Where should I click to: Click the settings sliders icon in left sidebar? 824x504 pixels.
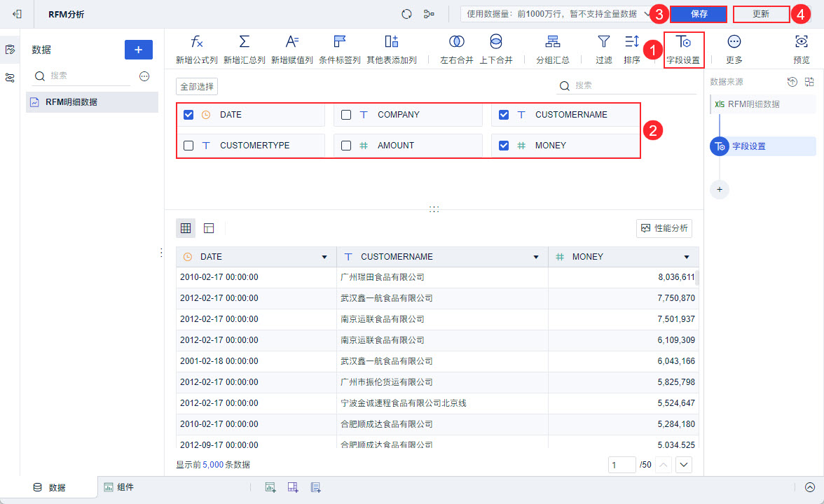point(10,78)
